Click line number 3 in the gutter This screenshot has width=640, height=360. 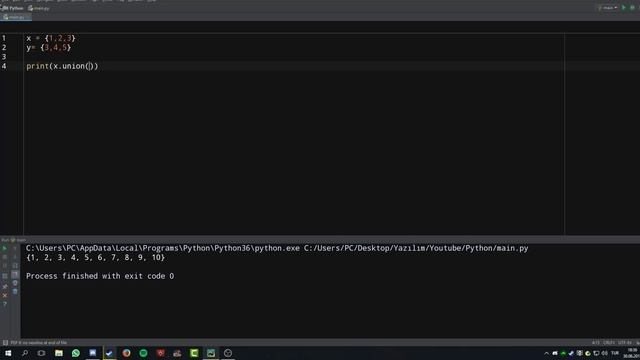[4, 57]
